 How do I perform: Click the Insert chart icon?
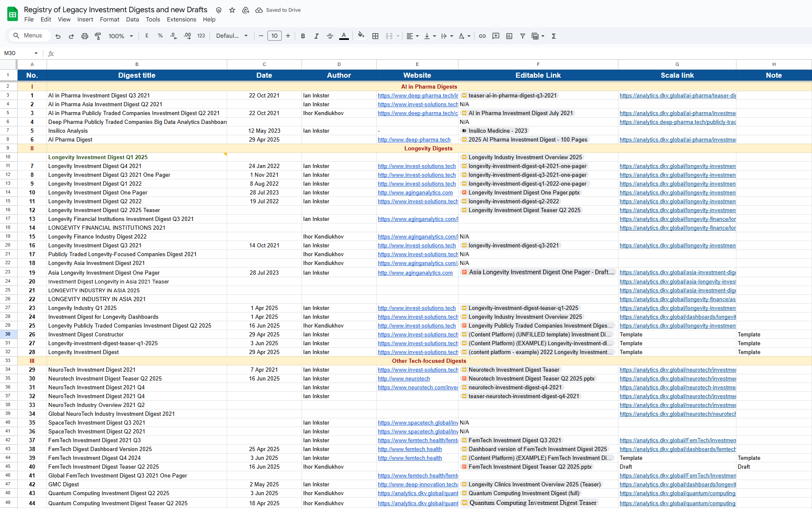point(509,36)
